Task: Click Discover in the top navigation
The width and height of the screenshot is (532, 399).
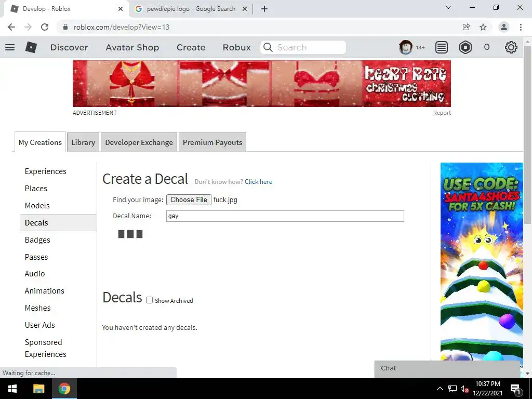Action: tap(69, 47)
